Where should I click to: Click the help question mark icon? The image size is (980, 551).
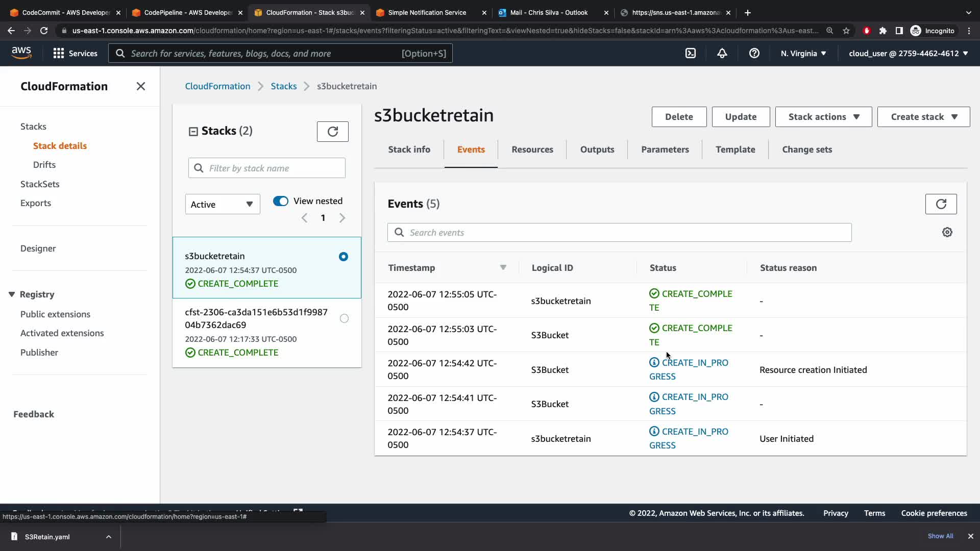click(754, 53)
